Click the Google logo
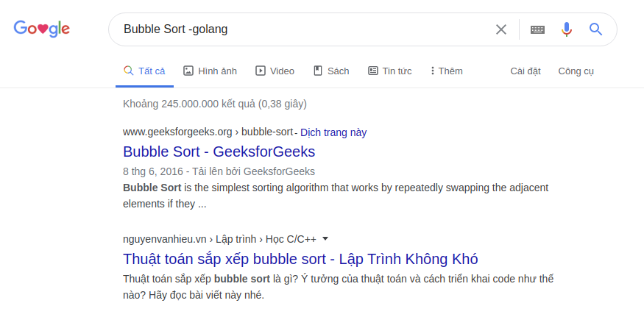 click(x=41, y=29)
